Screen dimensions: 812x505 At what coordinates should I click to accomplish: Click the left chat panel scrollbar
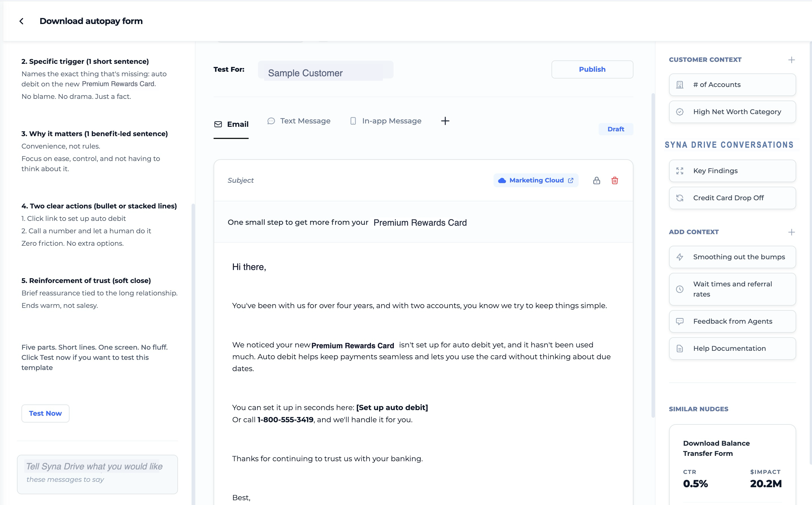coord(193,354)
